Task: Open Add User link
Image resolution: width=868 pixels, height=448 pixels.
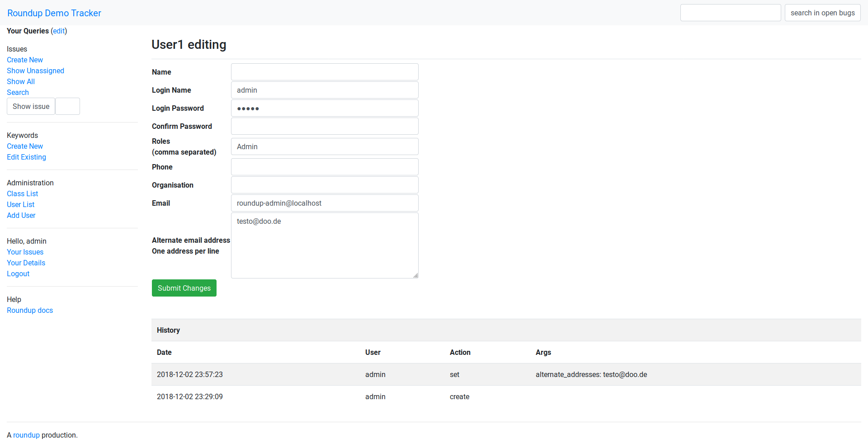Action: click(x=21, y=215)
